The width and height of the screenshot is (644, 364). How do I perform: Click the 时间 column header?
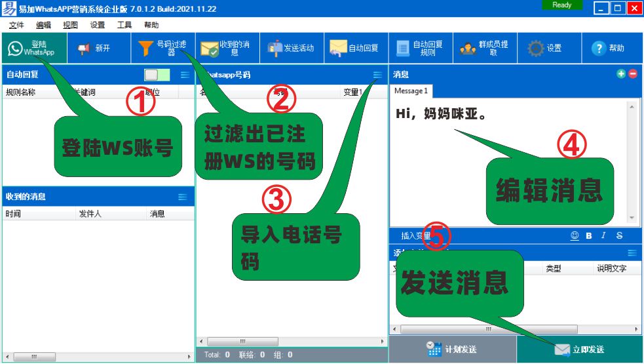(x=13, y=213)
